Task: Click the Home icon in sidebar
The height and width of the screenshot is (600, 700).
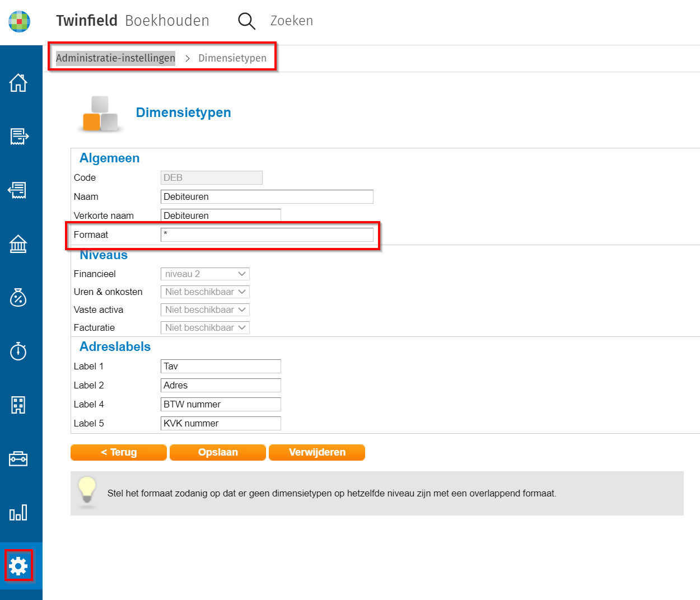Action: (x=18, y=83)
